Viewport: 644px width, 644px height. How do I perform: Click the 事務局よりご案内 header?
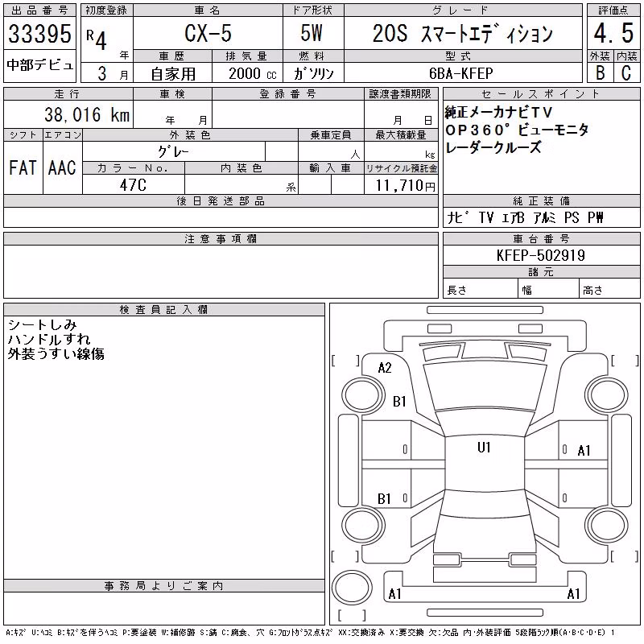tap(164, 586)
